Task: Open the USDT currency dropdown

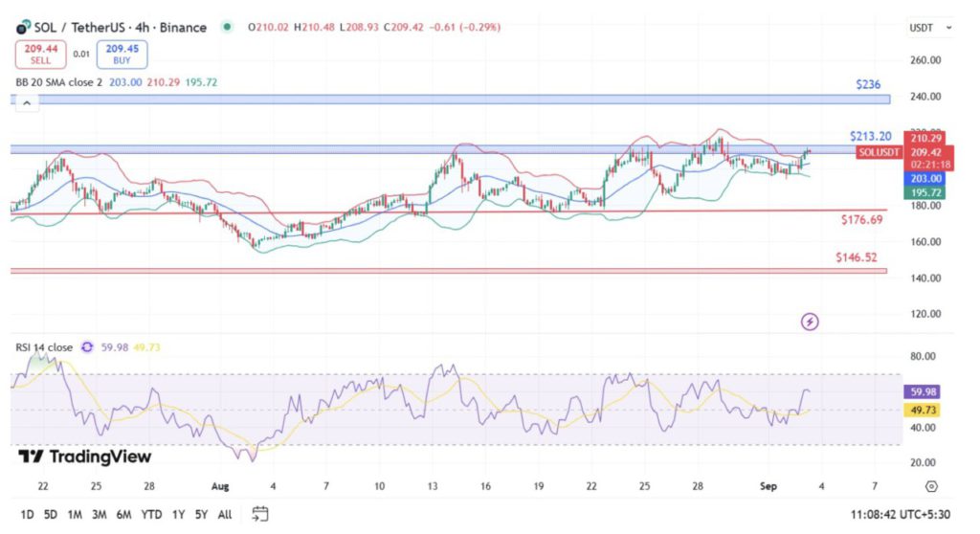Action: tap(929, 29)
